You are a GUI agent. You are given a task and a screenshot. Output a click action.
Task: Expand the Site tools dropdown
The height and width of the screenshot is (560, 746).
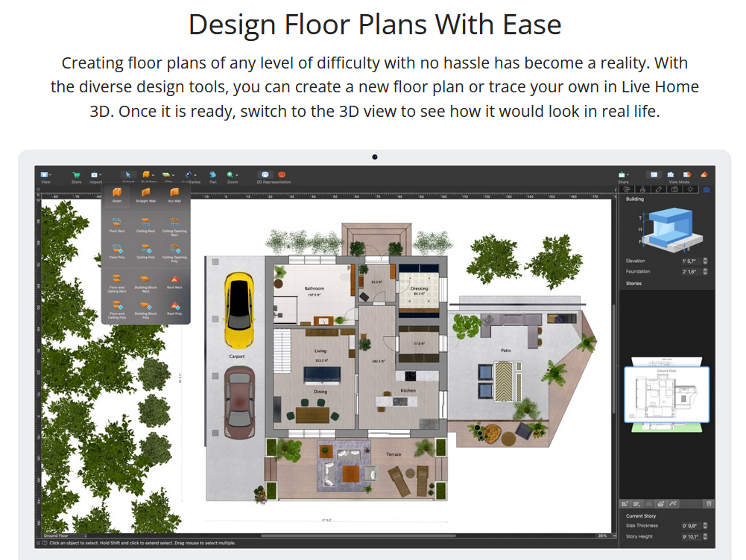(168, 175)
